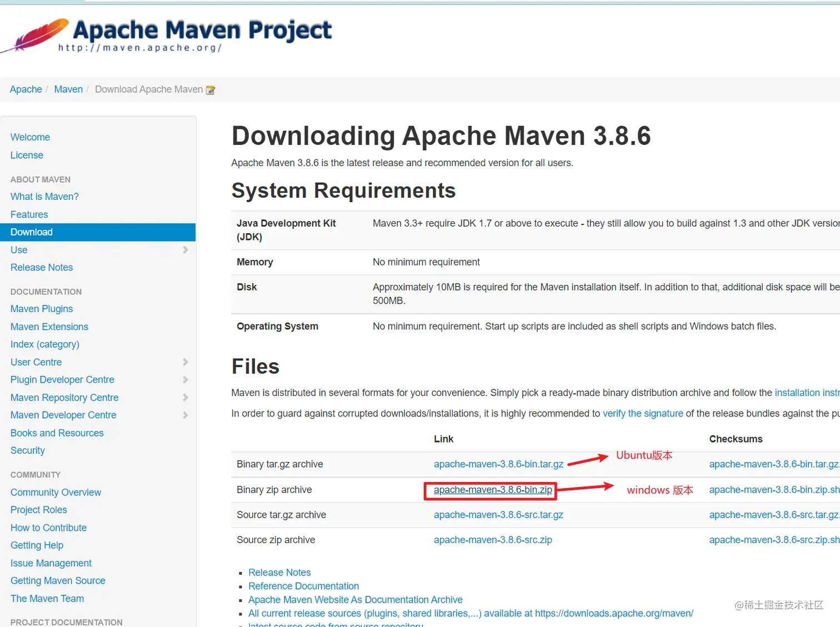Open Reference Documentation link
840x627 pixels.
[x=303, y=586]
